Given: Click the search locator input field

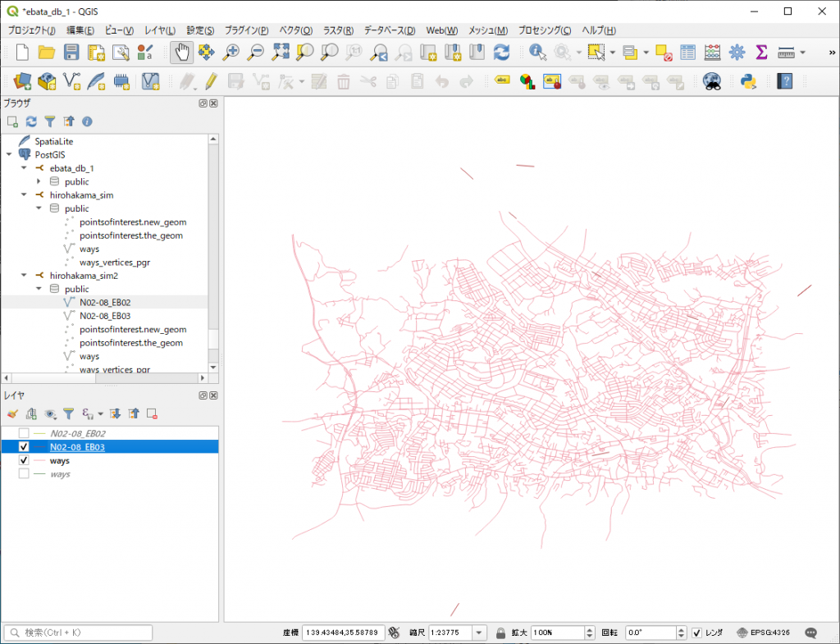Looking at the screenshot, I should click(79, 633).
